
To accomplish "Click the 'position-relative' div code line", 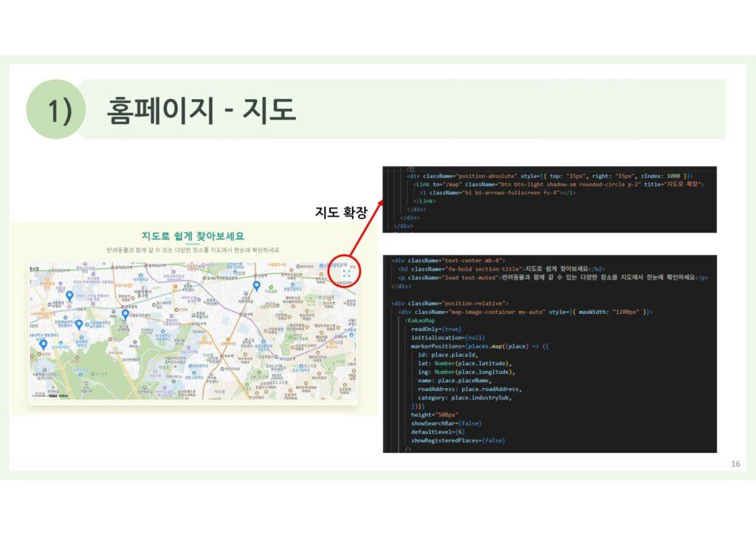I will (450, 304).
